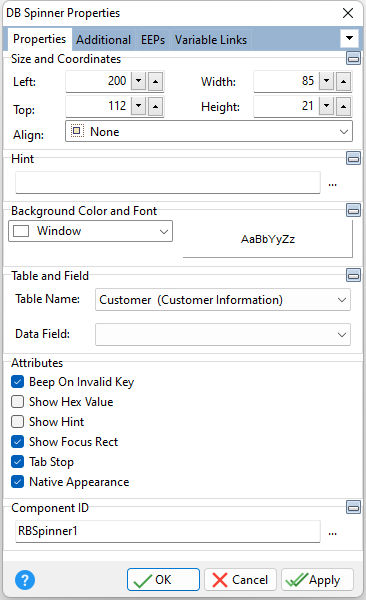Open the Data Field dropdown
This screenshot has height=600, width=366.
coord(222,334)
